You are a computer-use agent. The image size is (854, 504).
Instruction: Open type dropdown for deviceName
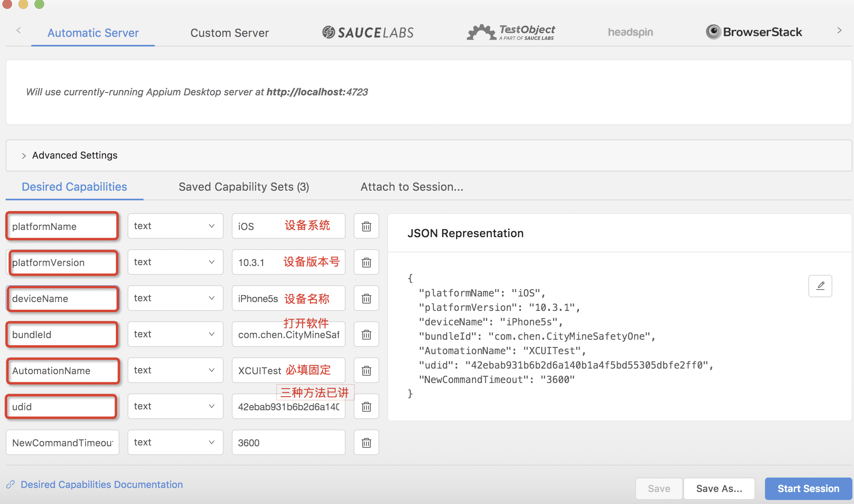pos(175,298)
